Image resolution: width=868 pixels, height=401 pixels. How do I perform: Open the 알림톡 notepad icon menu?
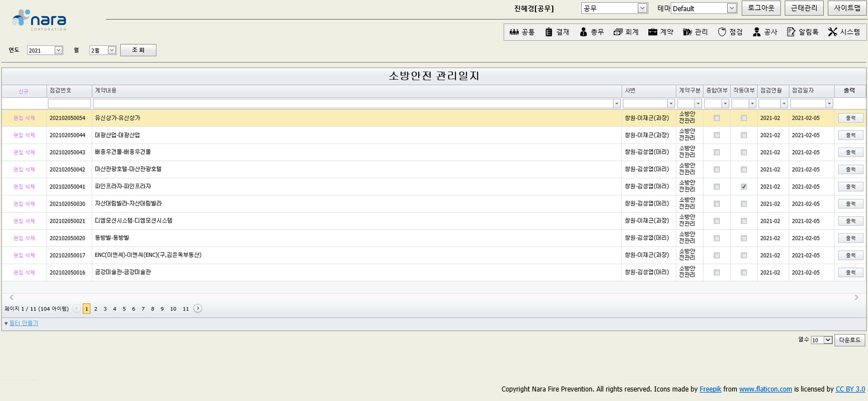[x=791, y=32]
